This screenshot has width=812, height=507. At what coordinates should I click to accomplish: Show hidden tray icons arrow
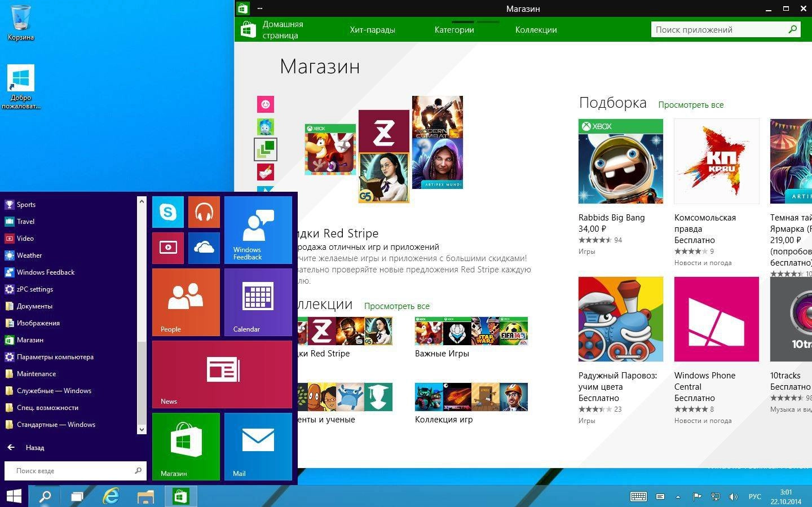tap(678, 497)
